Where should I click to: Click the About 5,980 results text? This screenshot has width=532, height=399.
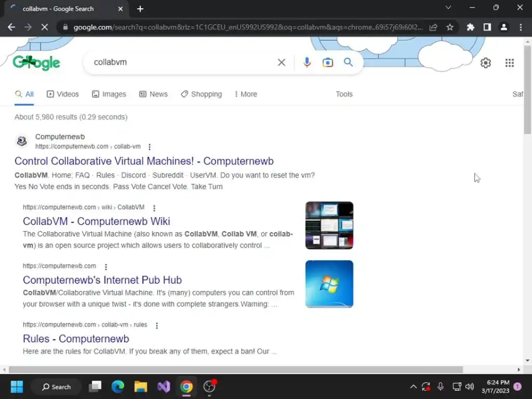pyautogui.click(x=71, y=117)
